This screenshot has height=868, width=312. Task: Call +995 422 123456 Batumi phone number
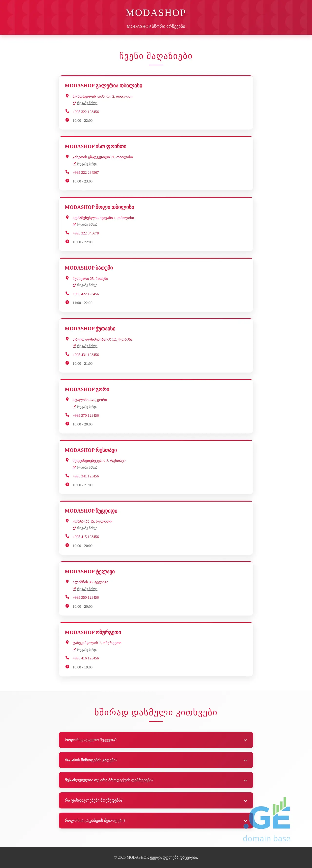[x=86, y=294]
